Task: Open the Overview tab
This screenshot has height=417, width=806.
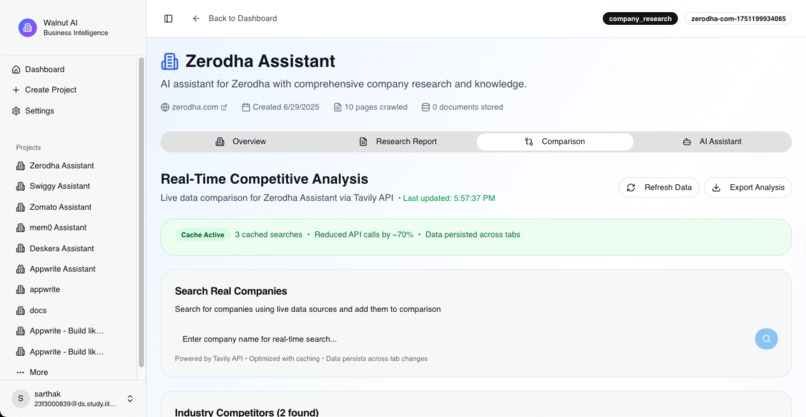Action: point(241,141)
